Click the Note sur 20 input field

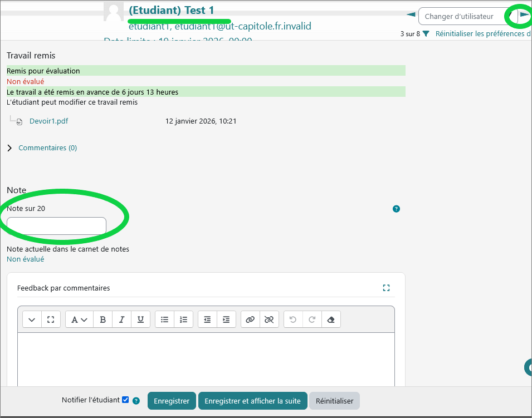56,226
